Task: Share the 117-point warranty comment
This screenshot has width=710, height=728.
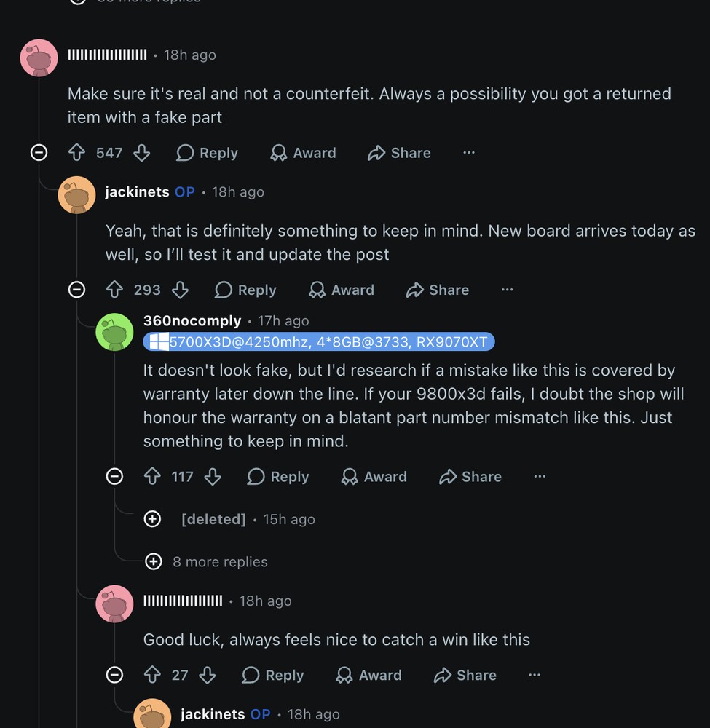Action: pyautogui.click(x=470, y=476)
